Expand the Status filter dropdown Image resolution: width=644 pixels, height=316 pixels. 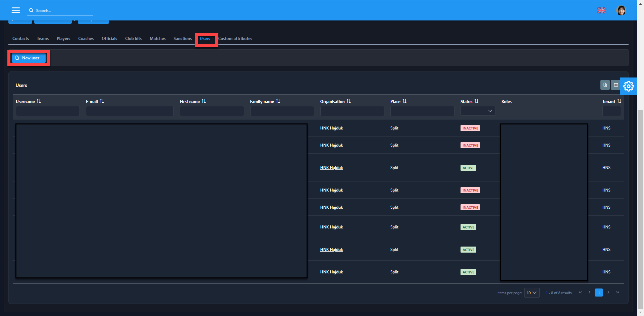click(x=478, y=111)
